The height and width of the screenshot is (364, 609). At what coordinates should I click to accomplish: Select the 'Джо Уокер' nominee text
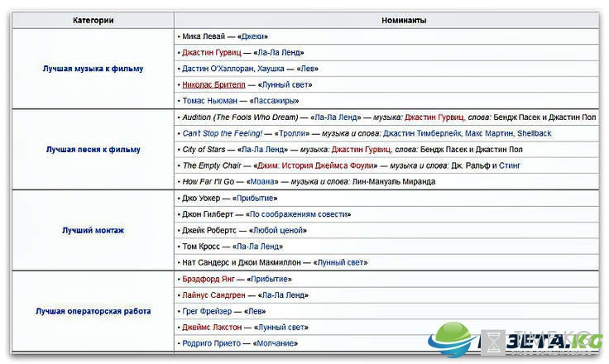click(x=201, y=199)
